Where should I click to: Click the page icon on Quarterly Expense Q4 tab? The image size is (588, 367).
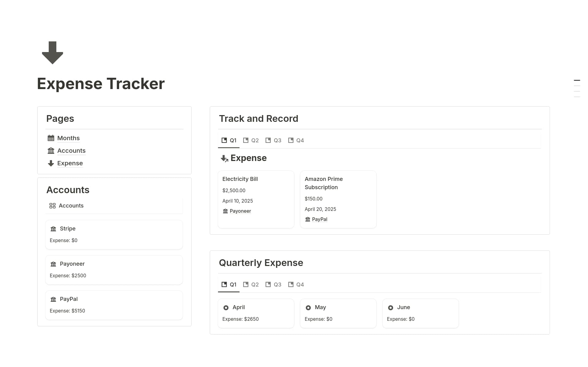[290, 284]
